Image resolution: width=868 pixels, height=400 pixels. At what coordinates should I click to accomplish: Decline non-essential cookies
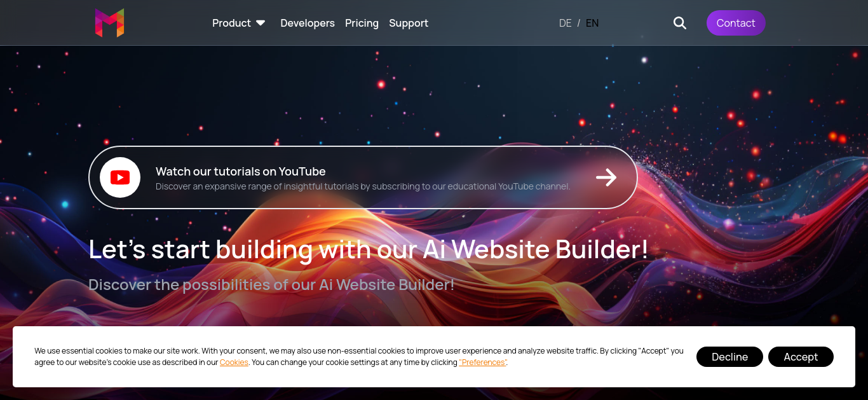coord(729,357)
